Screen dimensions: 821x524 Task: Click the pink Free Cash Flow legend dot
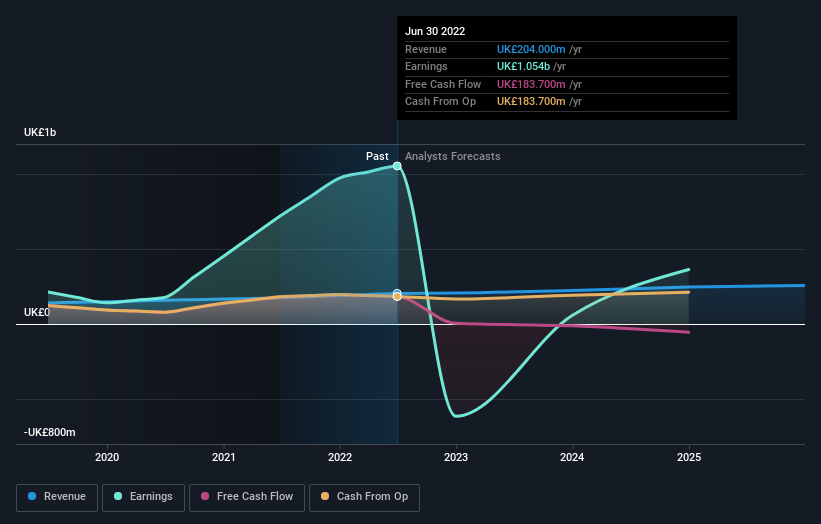[205, 496]
